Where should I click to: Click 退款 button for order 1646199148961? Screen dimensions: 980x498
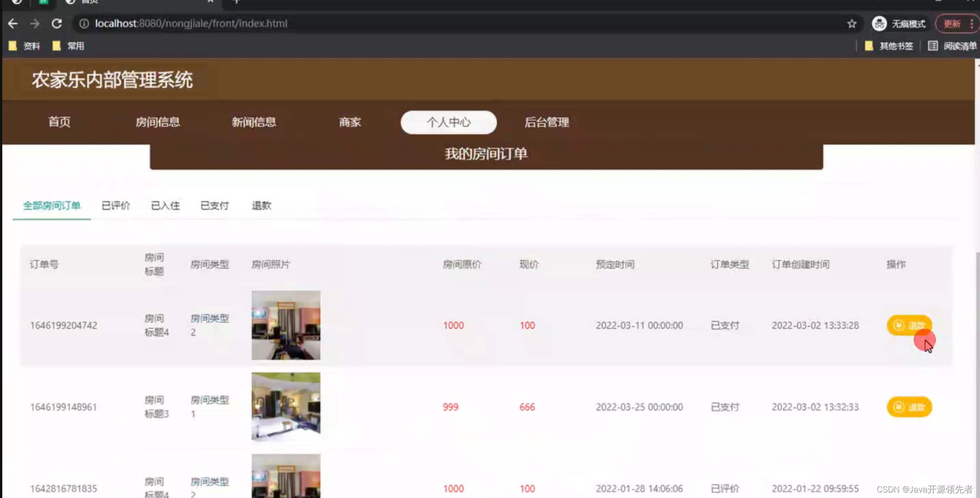pyautogui.click(x=909, y=407)
